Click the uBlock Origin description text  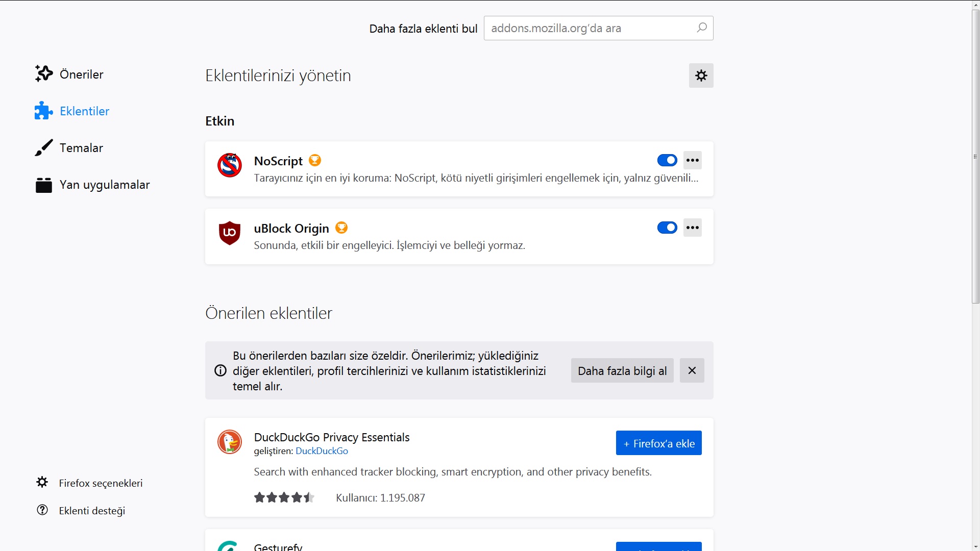[389, 245]
